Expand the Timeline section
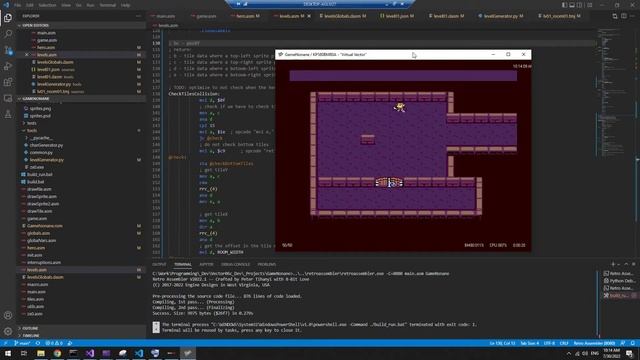640x360 pixels. point(81,336)
